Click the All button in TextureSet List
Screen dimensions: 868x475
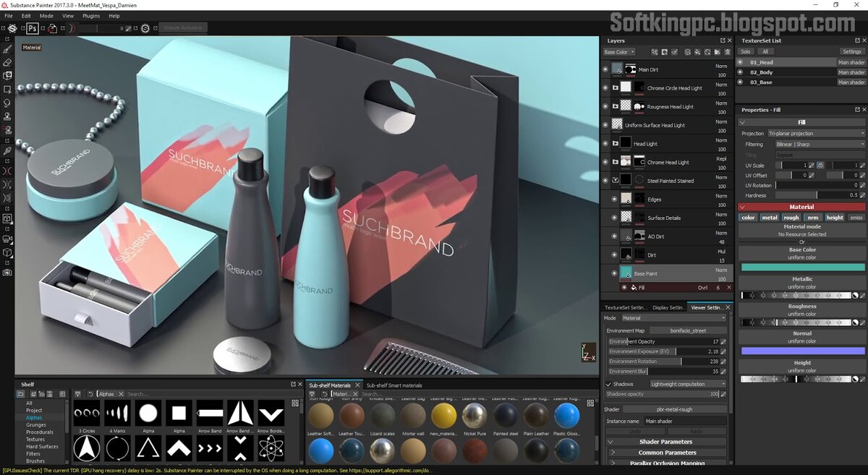click(765, 51)
